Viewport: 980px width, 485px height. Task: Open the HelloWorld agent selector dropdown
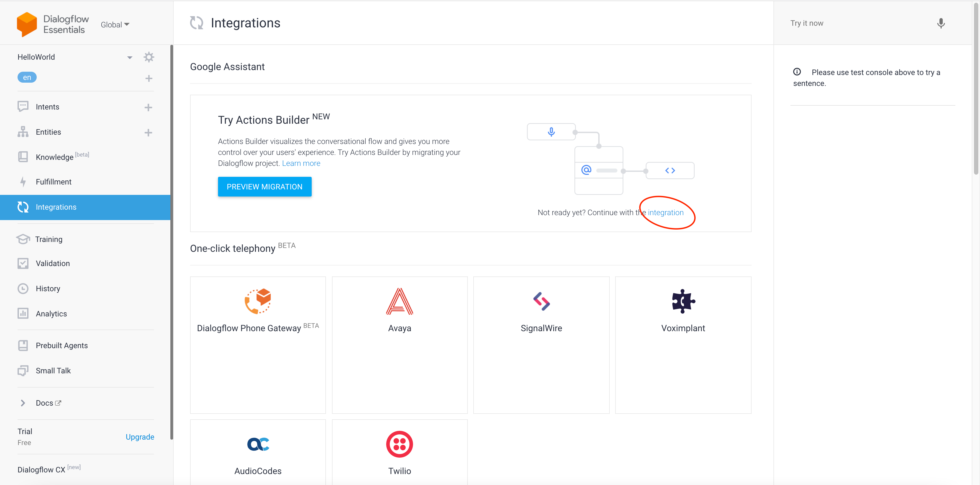pos(129,57)
